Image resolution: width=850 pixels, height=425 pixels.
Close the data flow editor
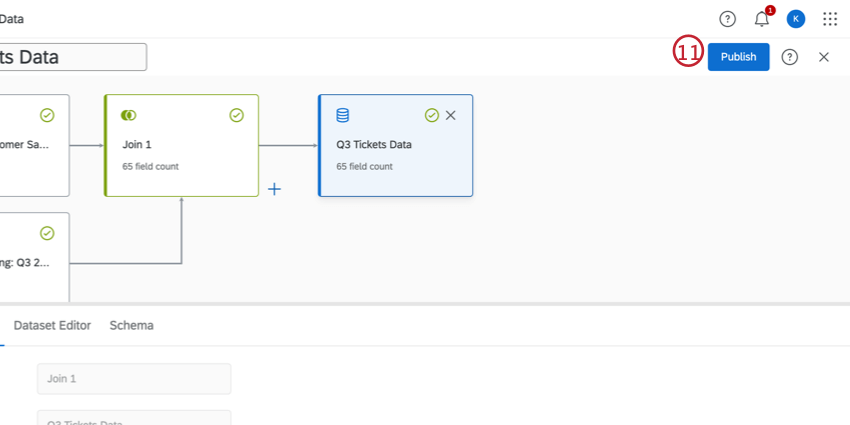pyautogui.click(x=824, y=57)
